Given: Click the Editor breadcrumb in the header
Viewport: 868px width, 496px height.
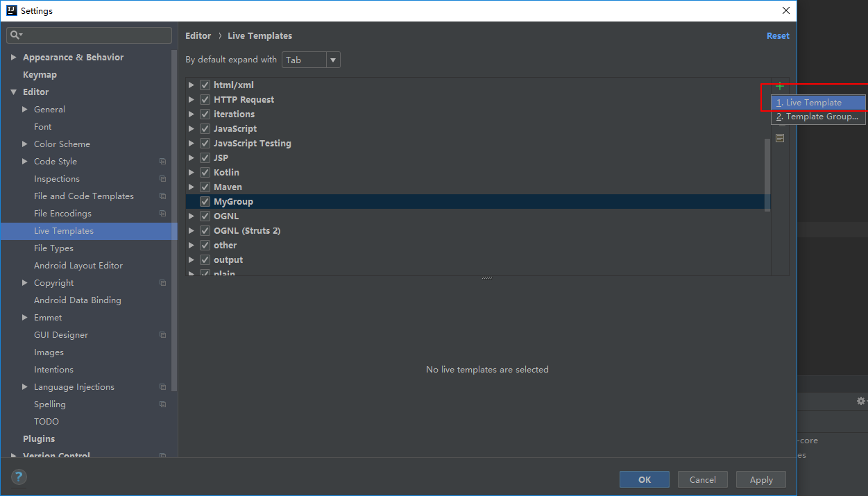Looking at the screenshot, I should pos(198,35).
